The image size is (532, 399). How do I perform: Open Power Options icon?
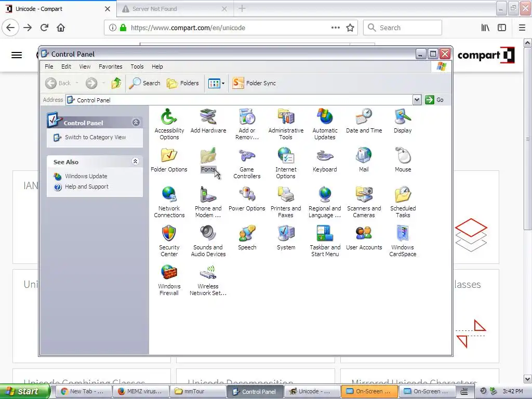[x=247, y=199]
